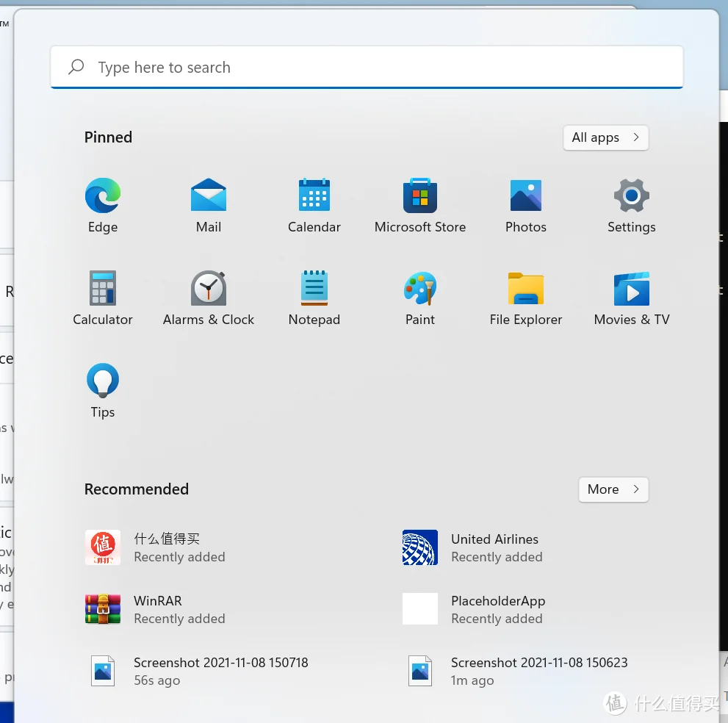This screenshot has width=728, height=723.
Task: Launch the Photos app
Action: click(x=525, y=206)
